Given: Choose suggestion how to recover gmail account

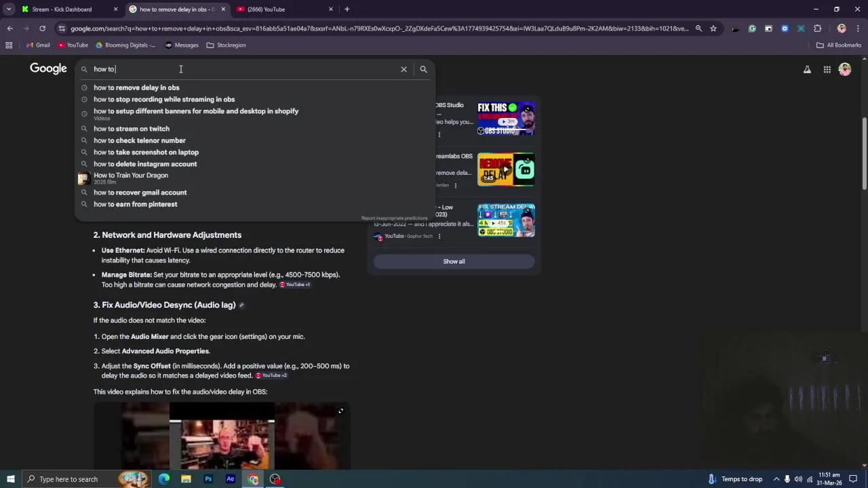Looking at the screenshot, I should [140, 192].
